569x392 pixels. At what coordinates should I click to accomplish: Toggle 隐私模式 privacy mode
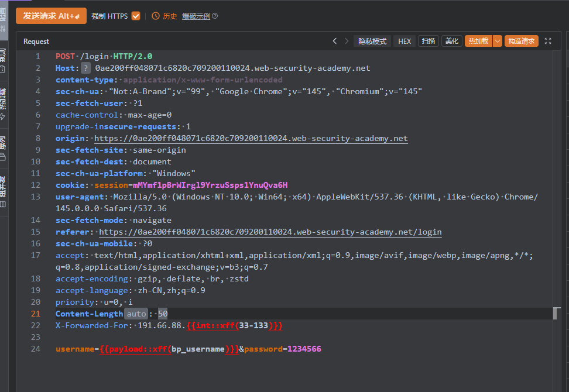point(373,41)
